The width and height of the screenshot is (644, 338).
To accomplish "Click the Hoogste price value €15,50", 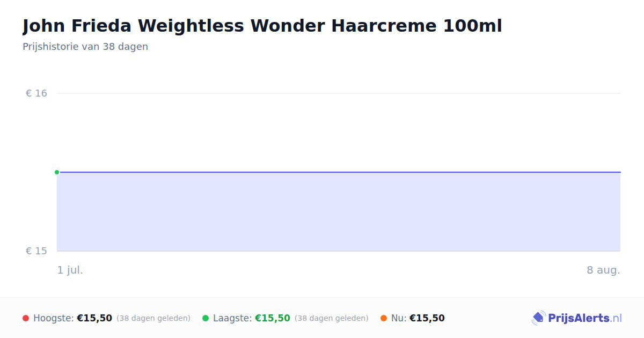I will [94, 318].
